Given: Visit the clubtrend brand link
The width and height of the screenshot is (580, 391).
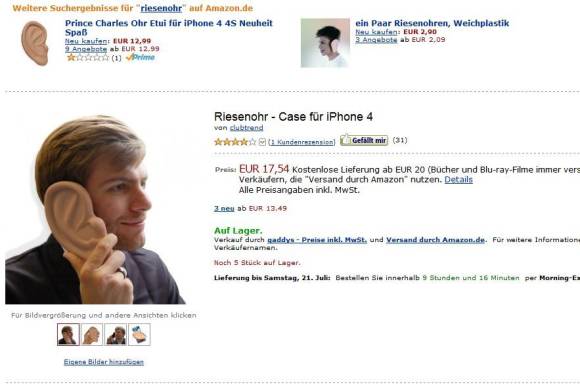Looking at the screenshot, I should coord(246,128).
